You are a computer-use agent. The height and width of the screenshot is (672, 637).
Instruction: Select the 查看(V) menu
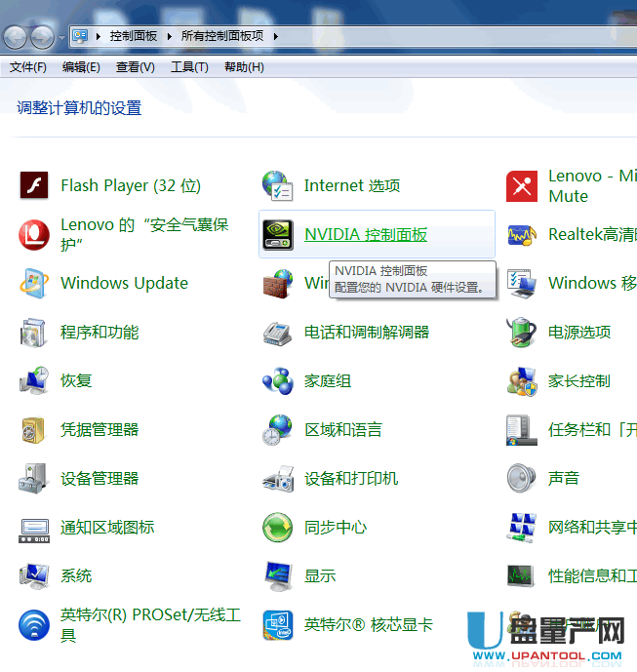pyautogui.click(x=135, y=67)
